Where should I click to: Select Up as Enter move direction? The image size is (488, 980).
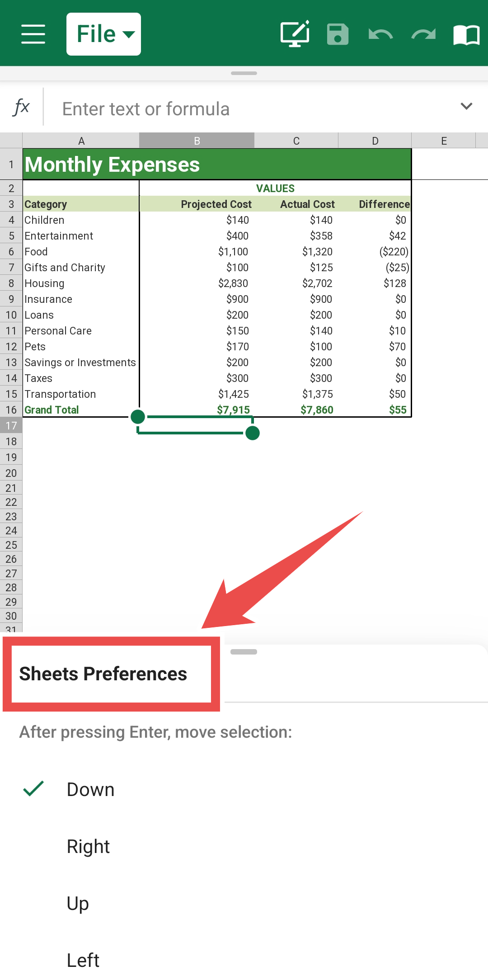tap(78, 904)
